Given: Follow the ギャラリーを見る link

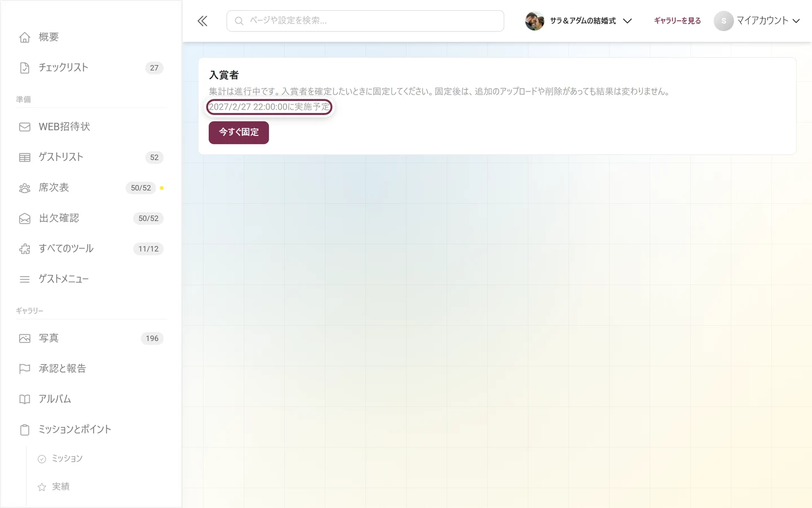Looking at the screenshot, I should pyautogui.click(x=677, y=21).
